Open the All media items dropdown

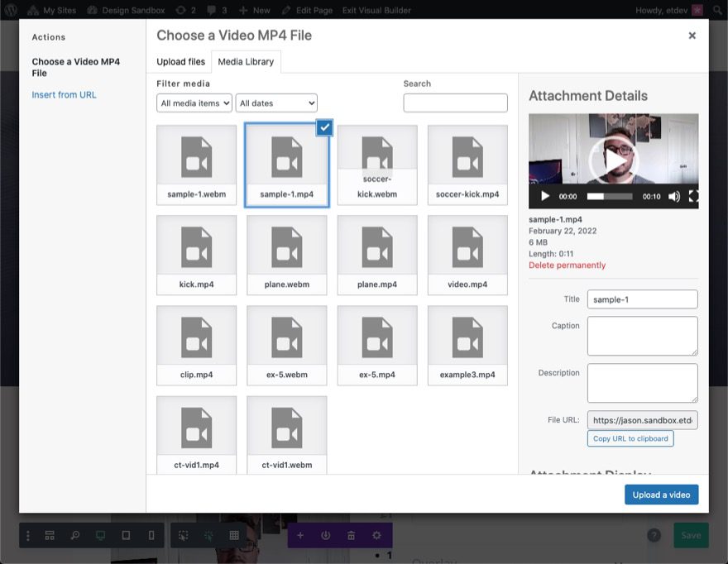click(x=194, y=102)
